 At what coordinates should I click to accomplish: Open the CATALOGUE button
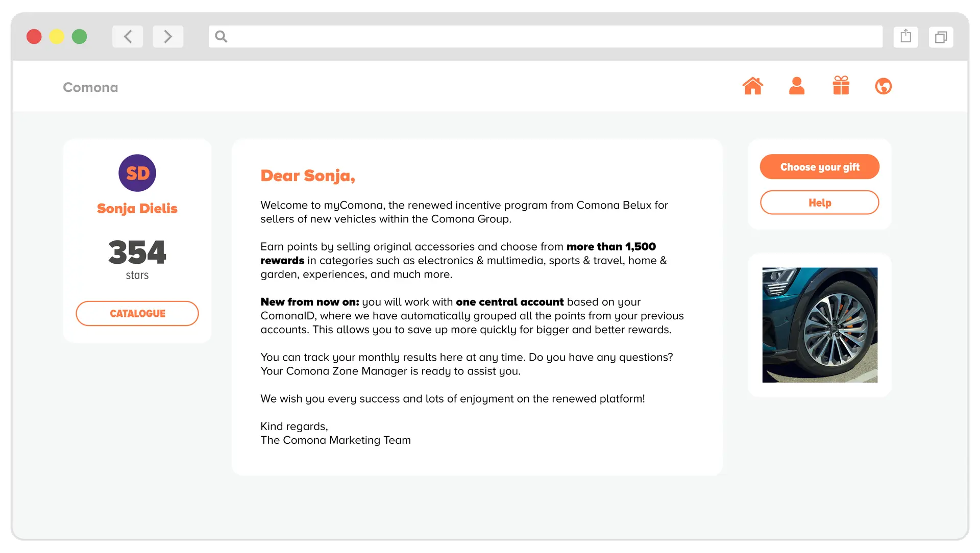coord(137,313)
